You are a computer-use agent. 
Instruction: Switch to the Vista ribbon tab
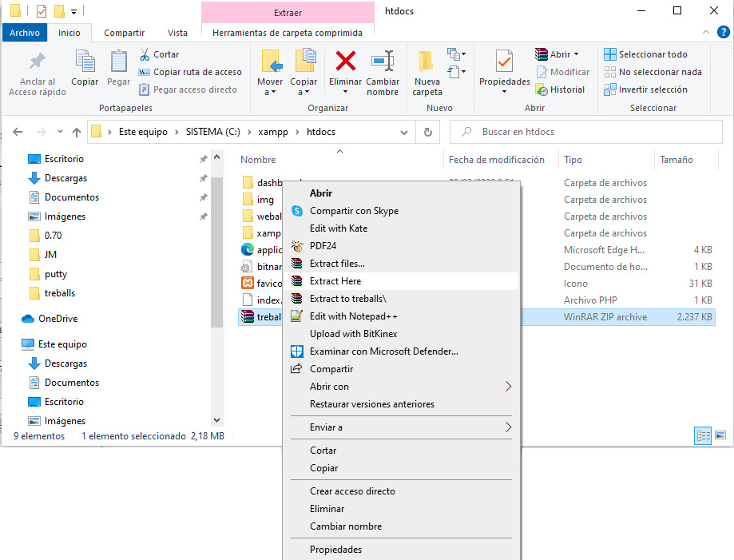(177, 33)
